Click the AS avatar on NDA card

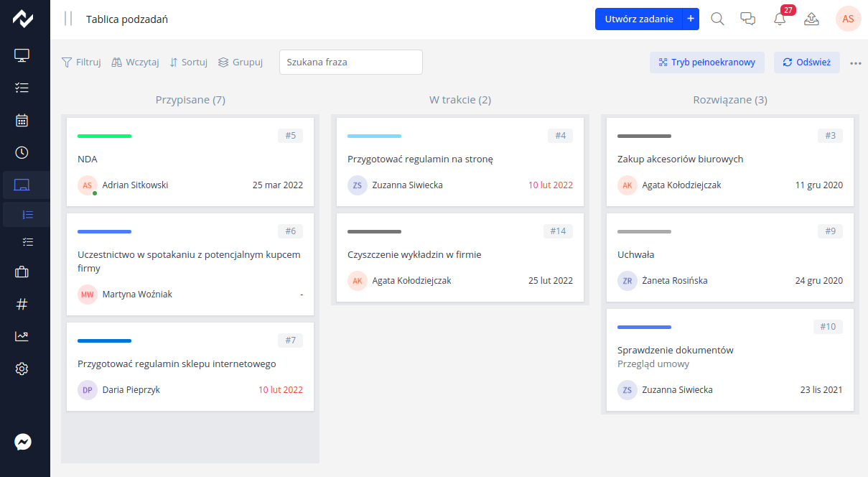[x=88, y=185]
